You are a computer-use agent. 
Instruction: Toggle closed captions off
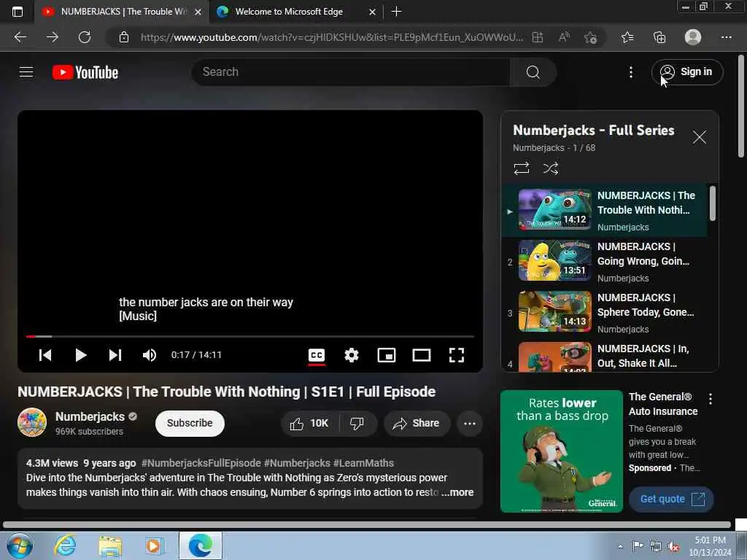[317, 355]
